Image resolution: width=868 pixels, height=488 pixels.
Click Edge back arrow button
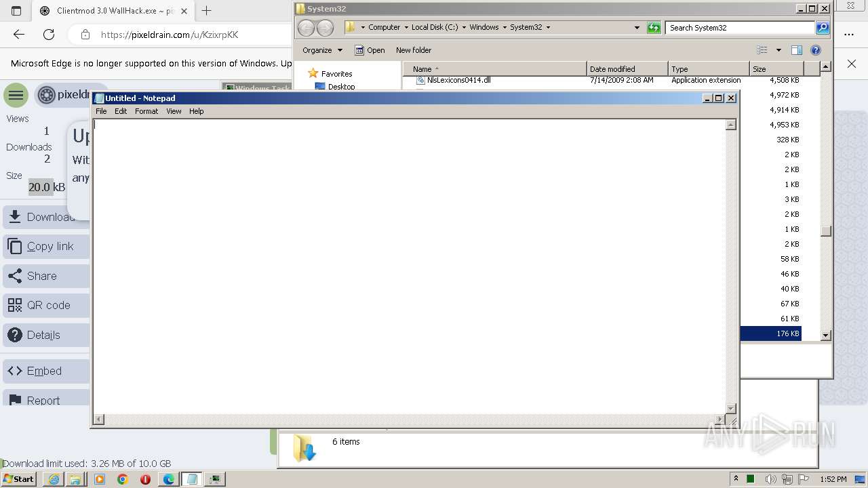click(x=19, y=35)
